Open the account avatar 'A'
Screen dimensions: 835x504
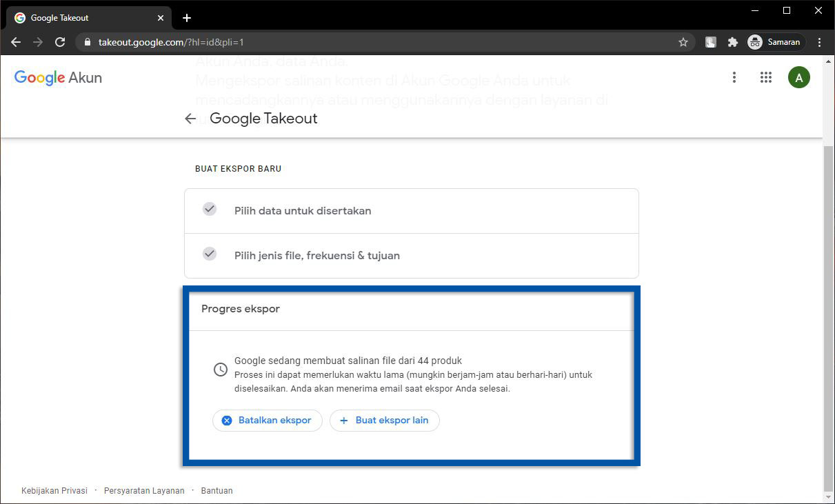coord(798,78)
